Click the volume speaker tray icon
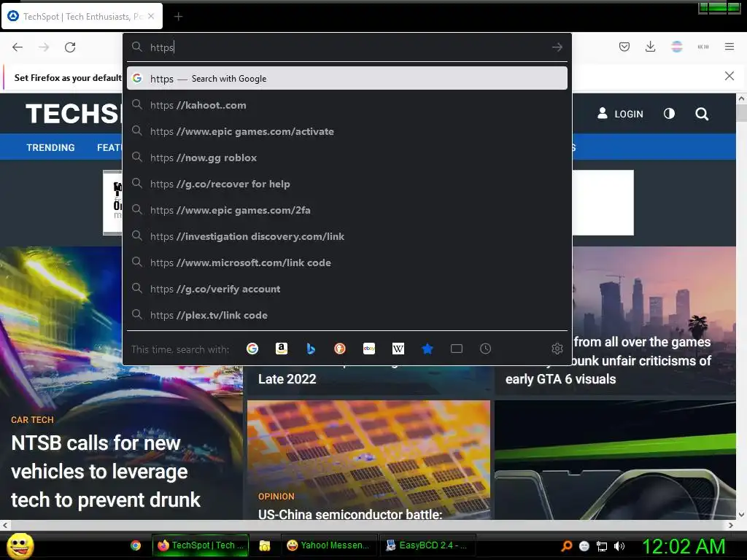This screenshot has width=747, height=560. pos(619,546)
